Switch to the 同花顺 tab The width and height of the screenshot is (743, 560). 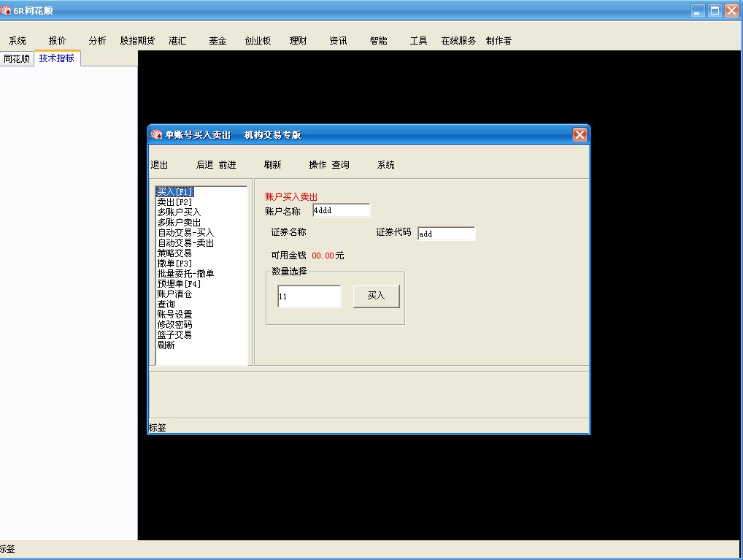tap(17, 59)
